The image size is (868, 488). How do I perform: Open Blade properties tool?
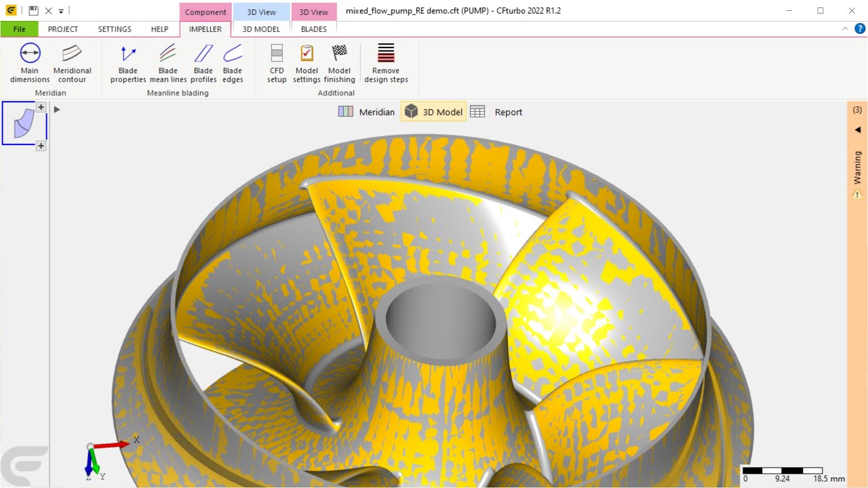coord(128,63)
